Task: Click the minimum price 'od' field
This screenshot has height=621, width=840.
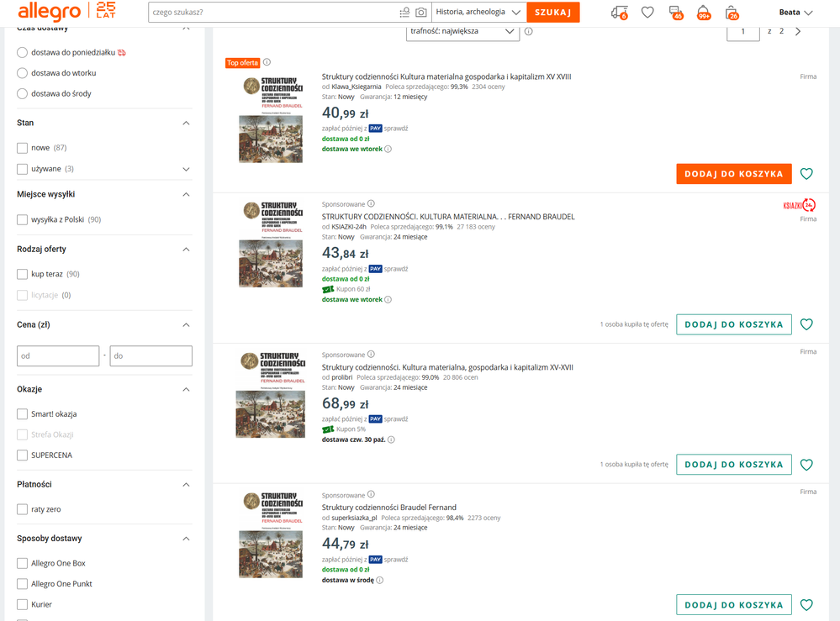Action: tap(58, 355)
